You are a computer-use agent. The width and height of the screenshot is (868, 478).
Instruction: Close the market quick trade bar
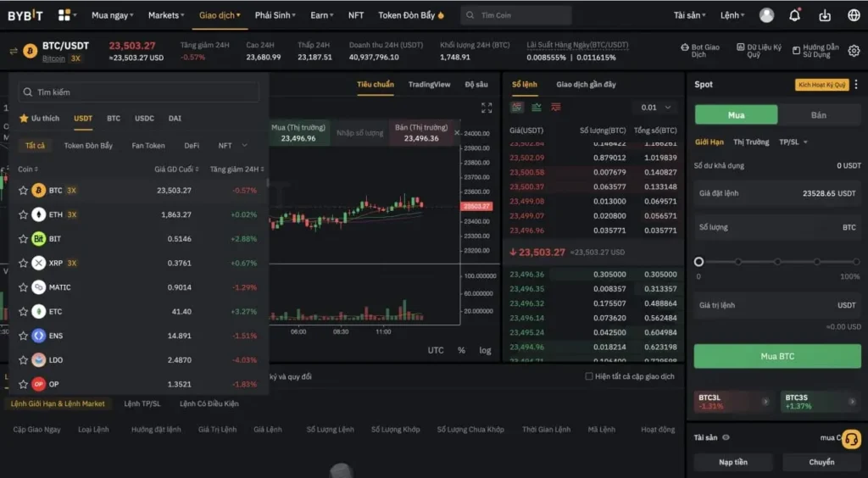pos(457,133)
